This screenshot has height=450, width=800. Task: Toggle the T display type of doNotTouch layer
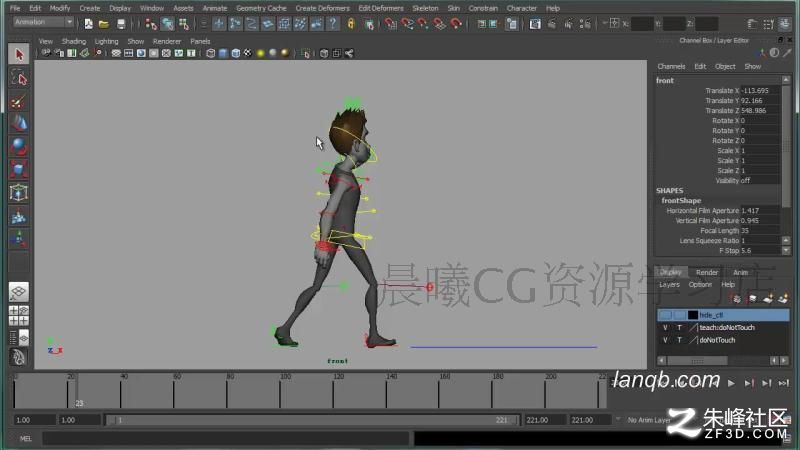pyautogui.click(x=679, y=340)
